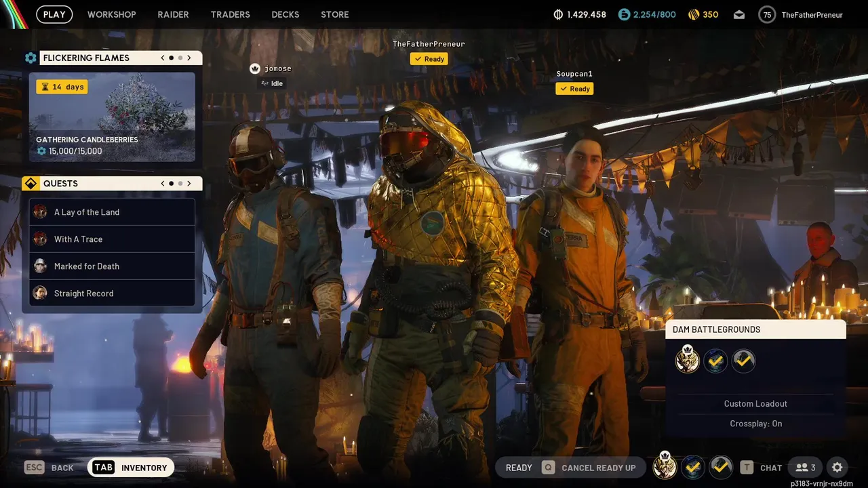Click the With A Trace quest giver portrait
Image resolution: width=868 pixels, height=488 pixels.
[x=40, y=239]
